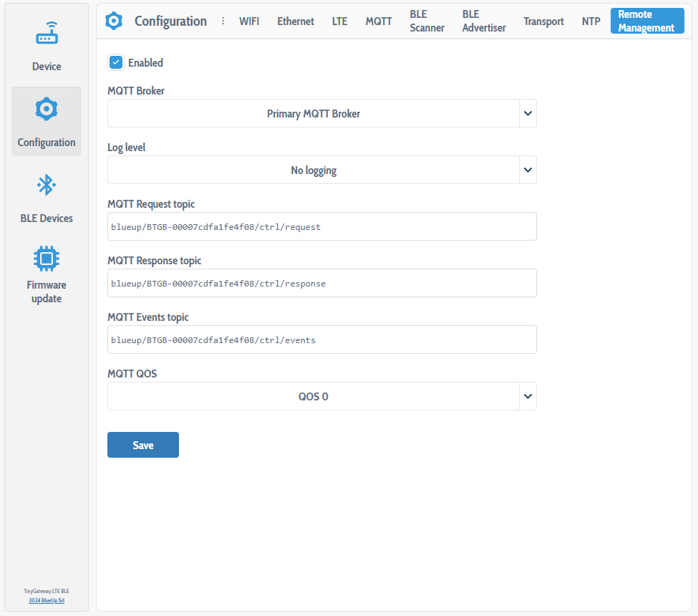The image size is (698, 616).
Task: Open the 2024 BlueUp Srl link
Action: coord(46,600)
